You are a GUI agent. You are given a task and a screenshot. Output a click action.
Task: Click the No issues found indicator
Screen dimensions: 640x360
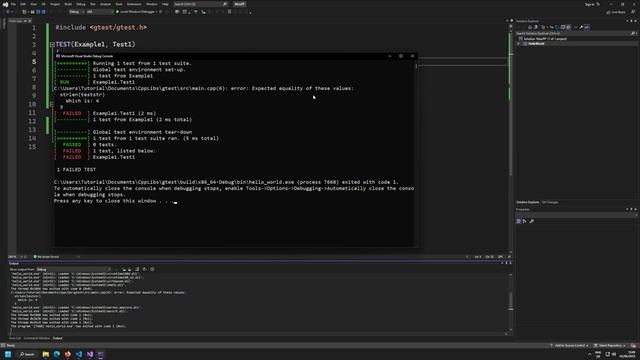coord(46,257)
